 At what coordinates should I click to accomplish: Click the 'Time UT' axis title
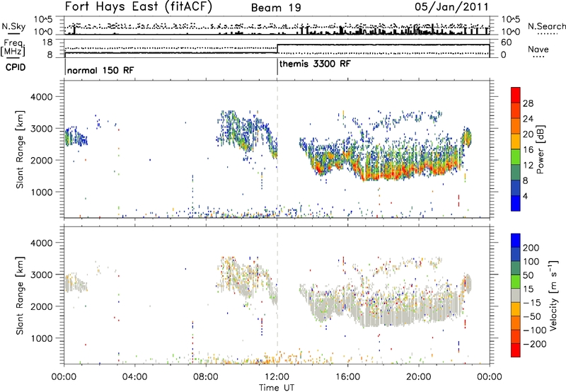point(277,387)
